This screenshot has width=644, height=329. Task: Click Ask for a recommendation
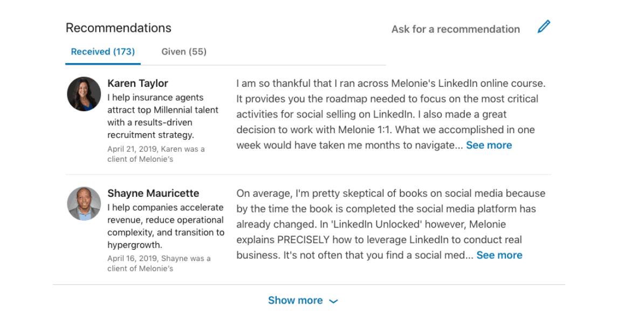(x=455, y=29)
